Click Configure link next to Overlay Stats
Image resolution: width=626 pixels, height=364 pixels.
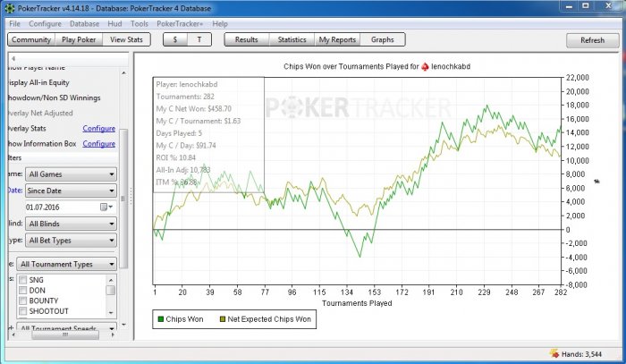(x=99, y=129)
